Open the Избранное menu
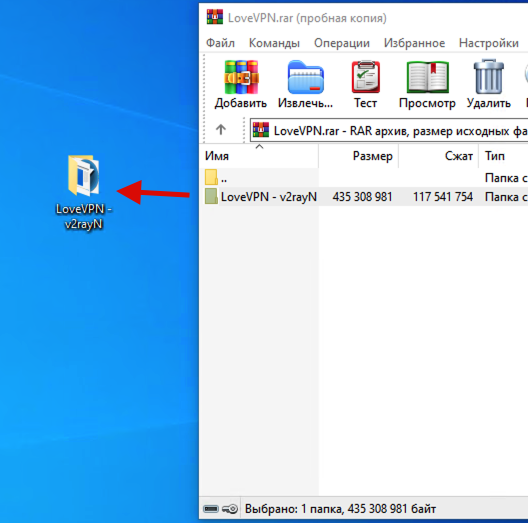This screenshot has height=523, width=528. pos(414,43)
